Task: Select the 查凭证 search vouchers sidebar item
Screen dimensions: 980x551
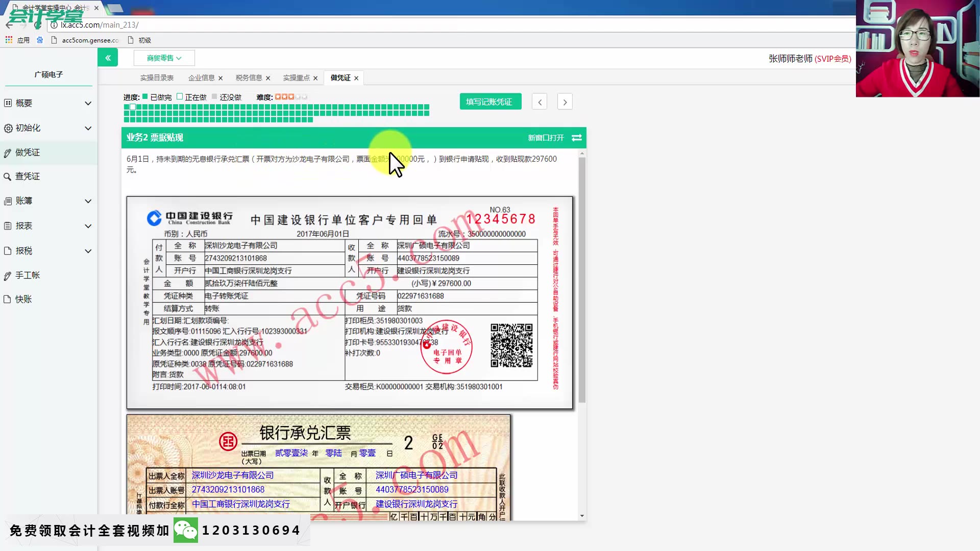Action: [24, 176]
